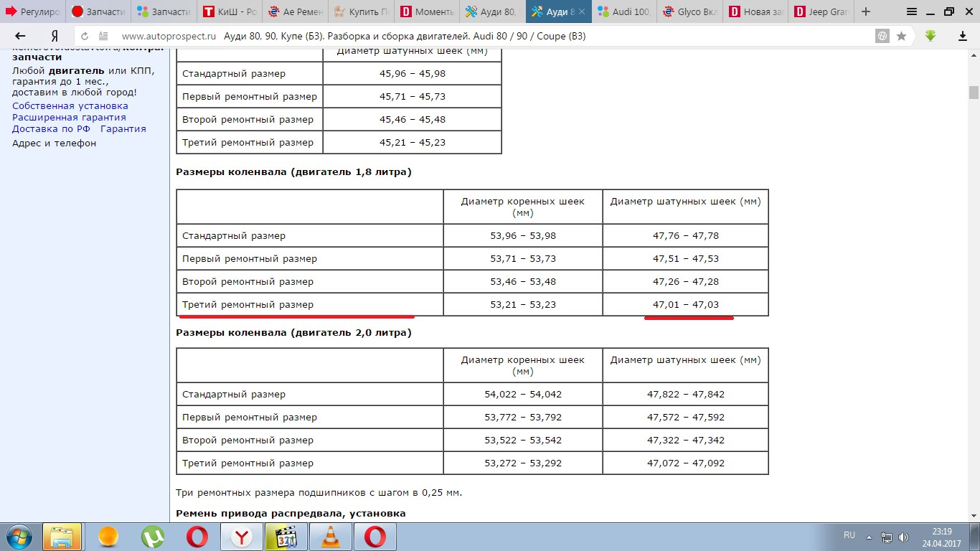Click the scrollbar up arrow
The width and height of the screenshot is (980, 551).
coord(974,53)
